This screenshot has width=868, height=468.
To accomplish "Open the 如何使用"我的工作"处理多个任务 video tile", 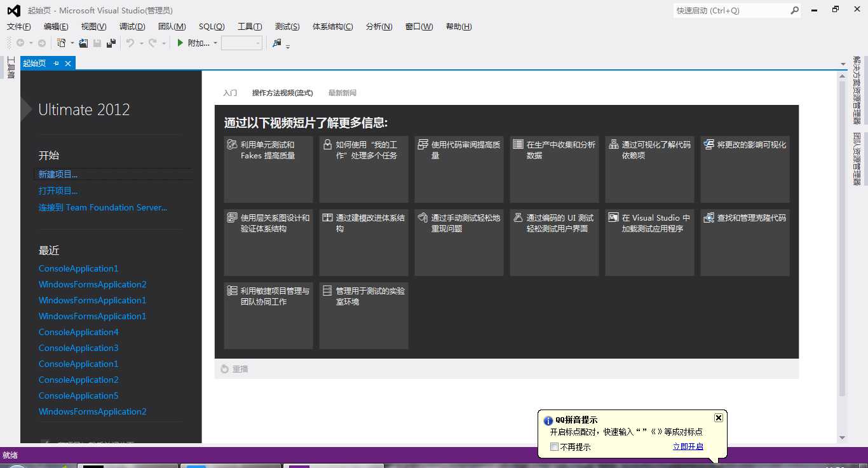I will click(x=364, y=169).
